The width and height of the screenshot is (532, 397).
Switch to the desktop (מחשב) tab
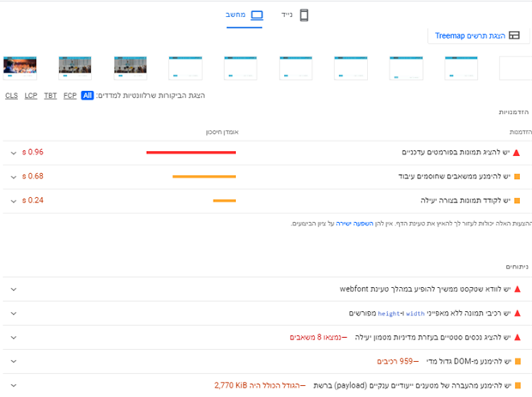245,15
